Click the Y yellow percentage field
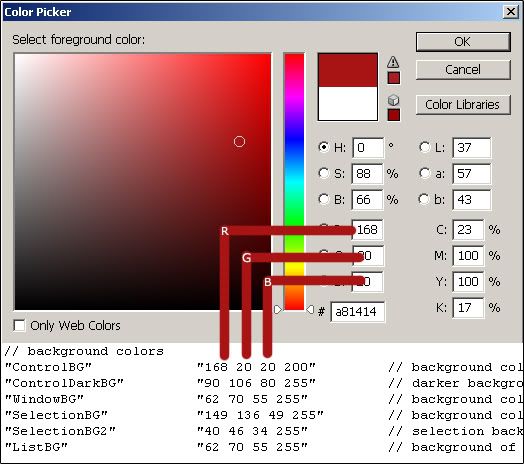 468,282
